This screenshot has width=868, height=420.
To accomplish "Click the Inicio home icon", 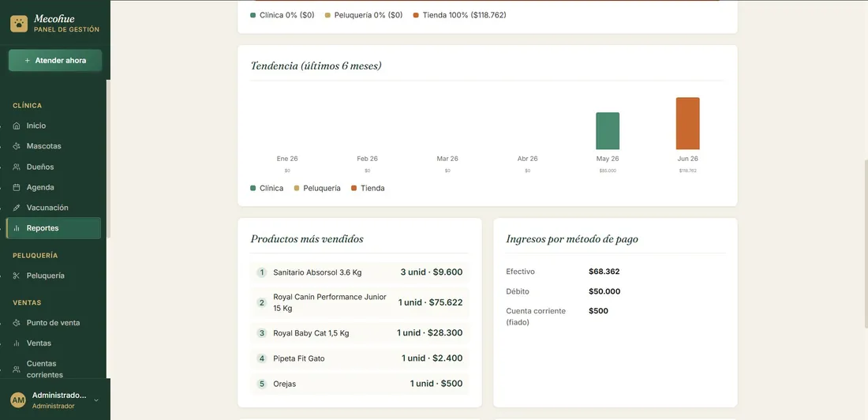I will [x=17, y=126].
